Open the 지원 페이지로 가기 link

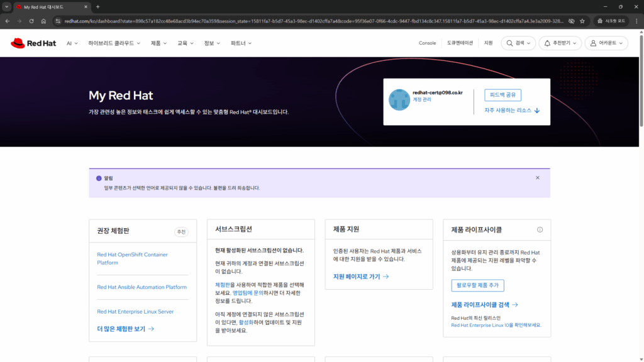360,277
